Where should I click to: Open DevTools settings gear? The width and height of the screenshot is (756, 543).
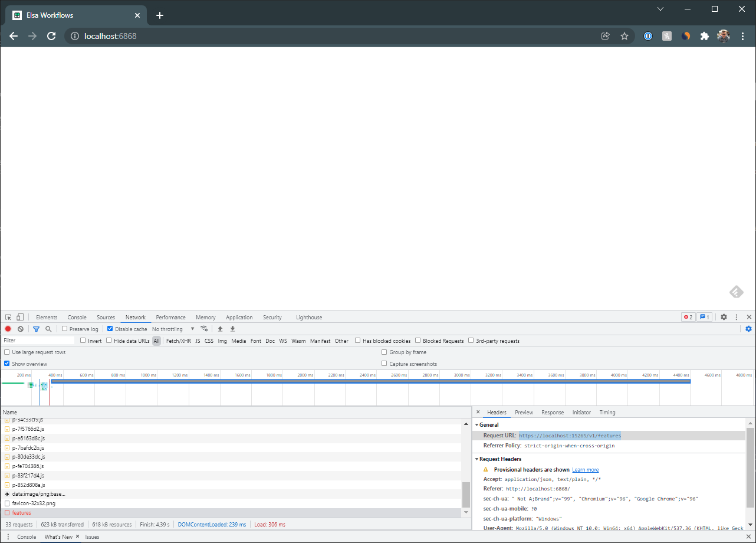coord(724,317)
